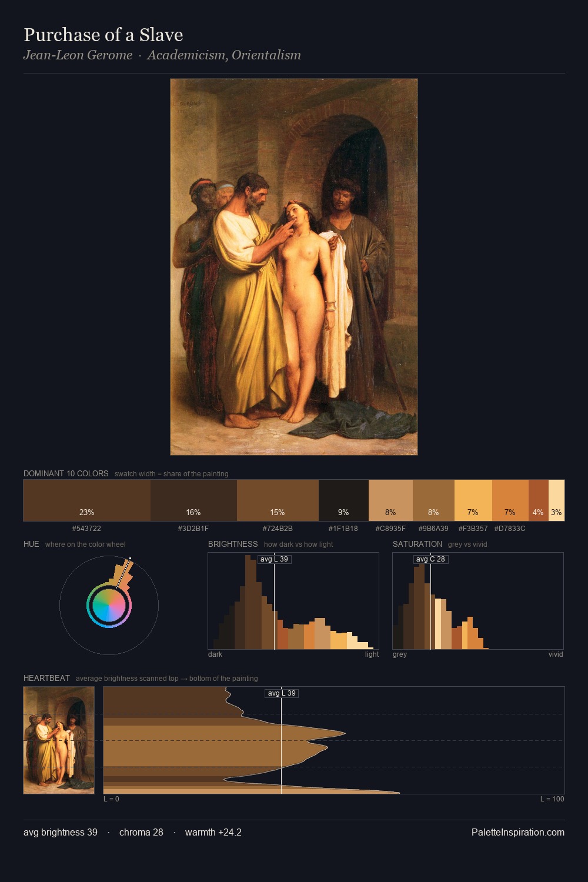This screenshot has height=882, width=588.
Task: Click the 'avg L 39' label in heartbeat
Action: click(282, 693)
